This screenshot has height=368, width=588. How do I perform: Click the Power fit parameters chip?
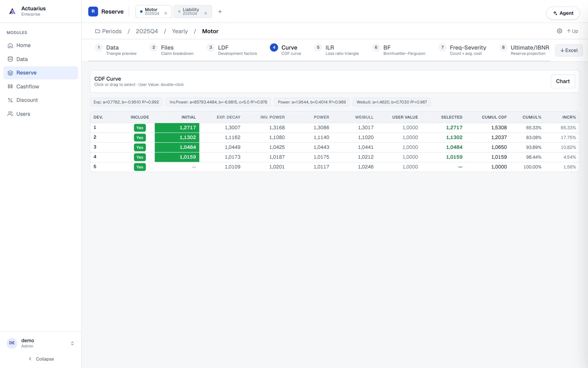click(x=312, y=102)
